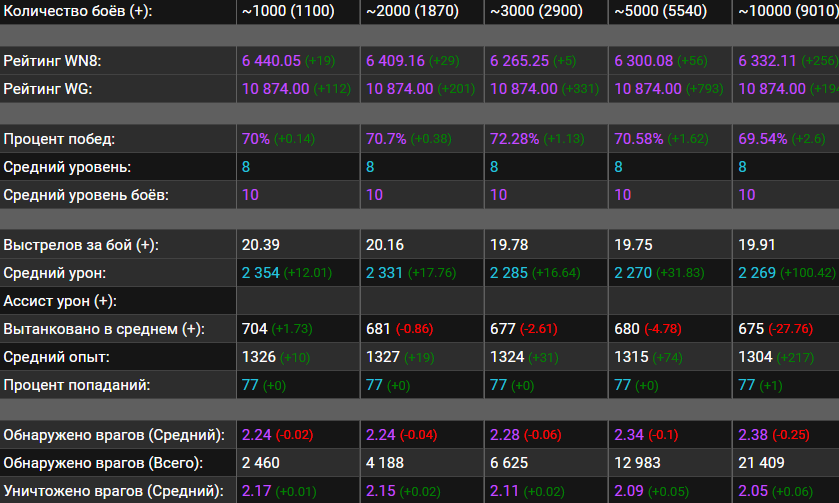This screenshot has height=503, width=839.
Task: Click spotted average "2.28 (-0.06)"
Action: [x=525, y=435]
